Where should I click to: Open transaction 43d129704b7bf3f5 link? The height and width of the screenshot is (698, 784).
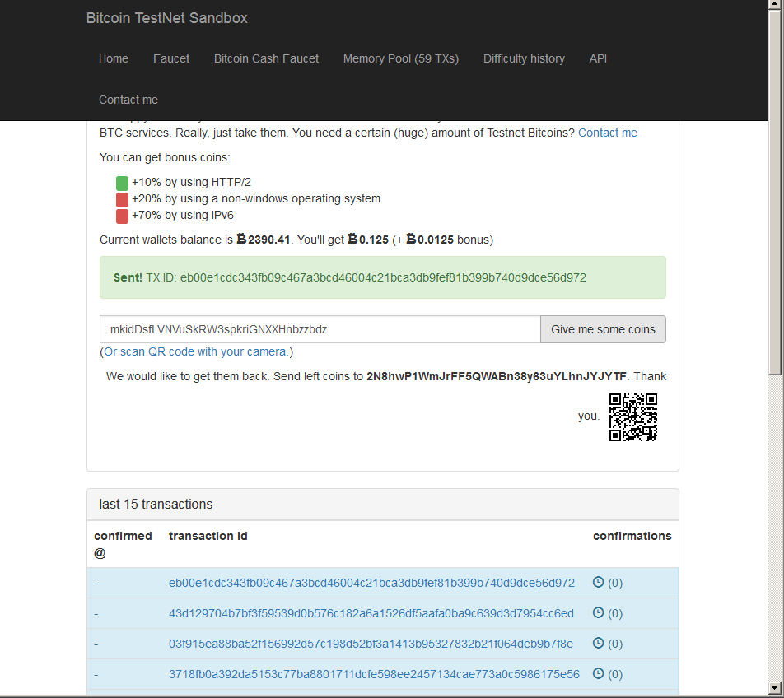[x=371, y=613]
